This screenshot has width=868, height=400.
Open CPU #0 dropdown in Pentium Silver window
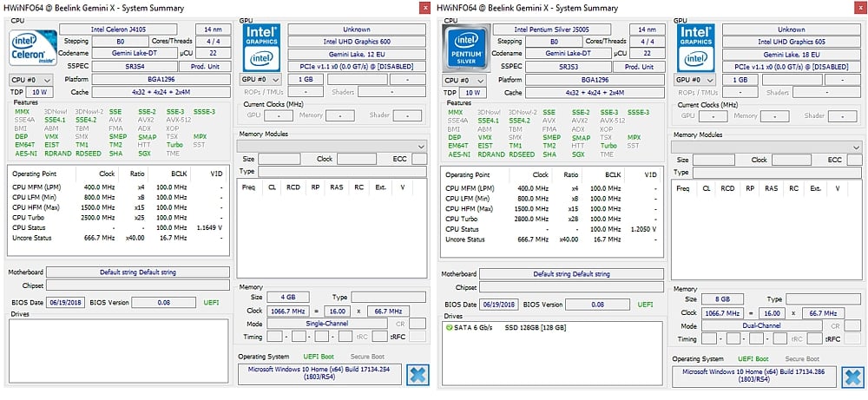[x=465, y=80]
